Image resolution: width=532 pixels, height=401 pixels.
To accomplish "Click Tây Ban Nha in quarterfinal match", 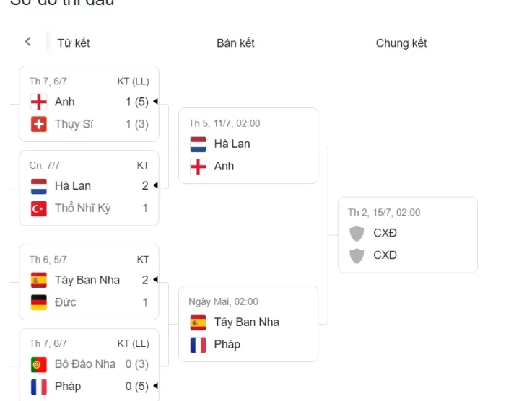I will click(x=87, y=280).
